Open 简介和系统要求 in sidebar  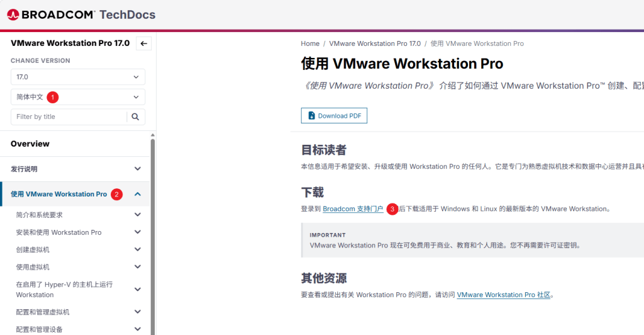coord(40,215)
